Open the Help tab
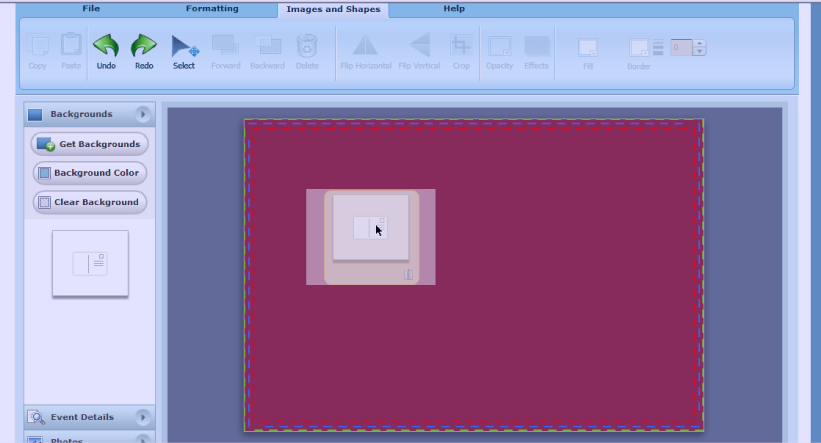The image size is (821, 443). pyautogui.click(x=454, y=9)
